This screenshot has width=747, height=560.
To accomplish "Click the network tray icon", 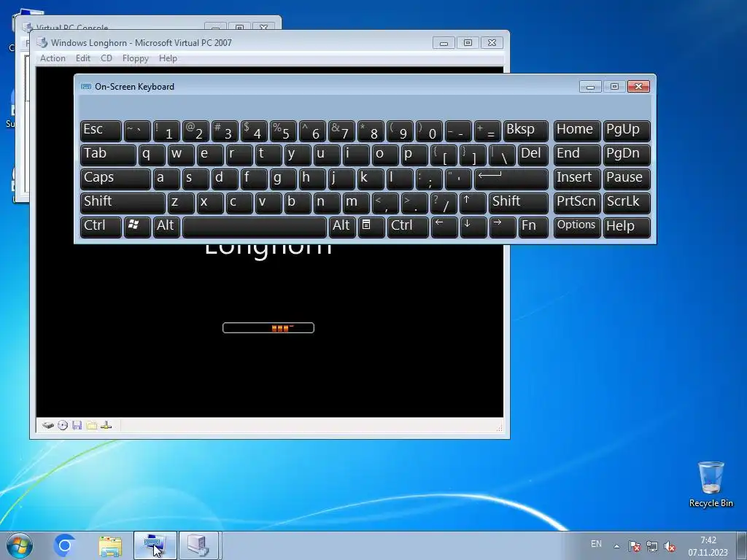I will [652, 546].
